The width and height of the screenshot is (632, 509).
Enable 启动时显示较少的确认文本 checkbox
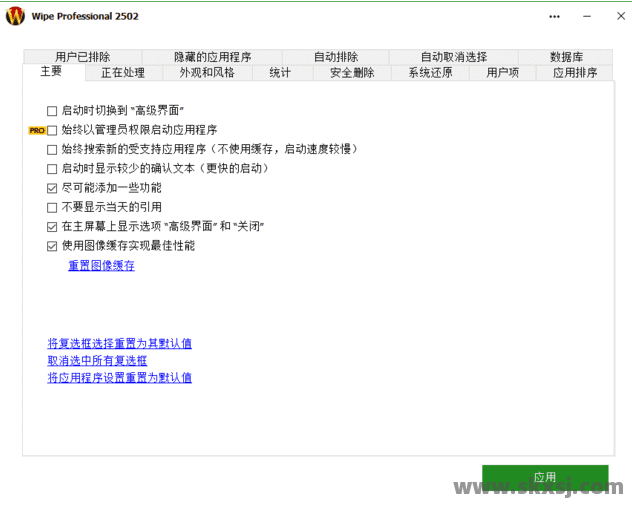[52, 169]
